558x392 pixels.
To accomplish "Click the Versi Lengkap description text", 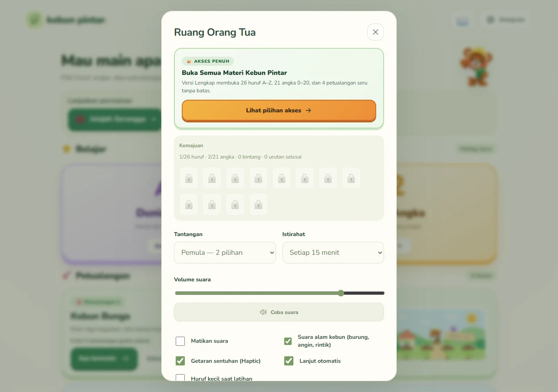I will point(275,87).
